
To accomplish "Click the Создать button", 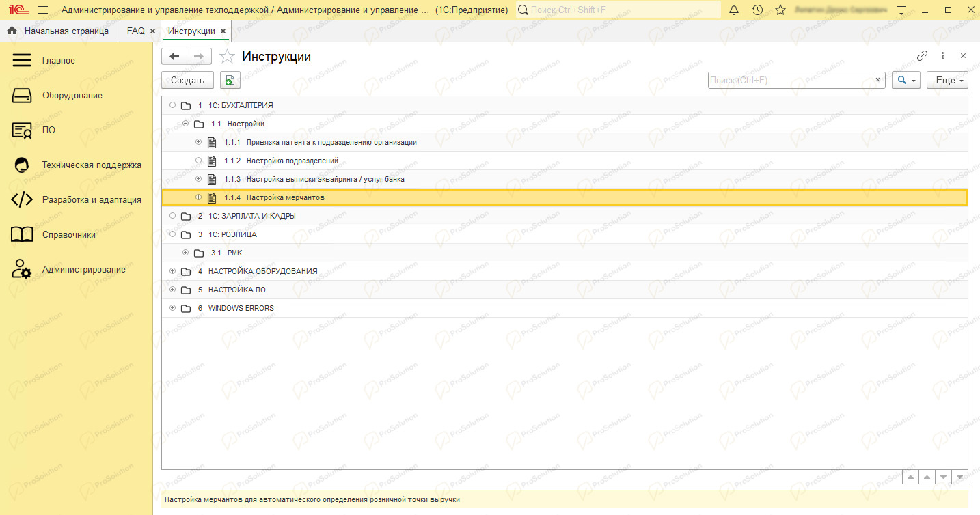I will (187, 81).
